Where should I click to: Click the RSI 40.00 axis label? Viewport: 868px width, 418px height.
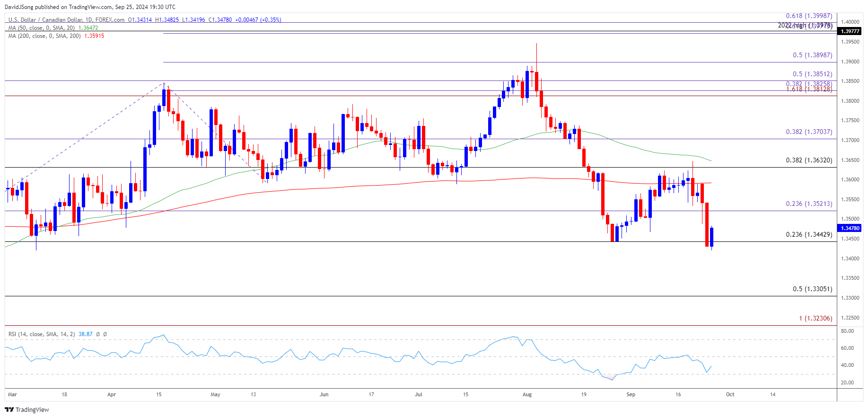tap(848, 365)
